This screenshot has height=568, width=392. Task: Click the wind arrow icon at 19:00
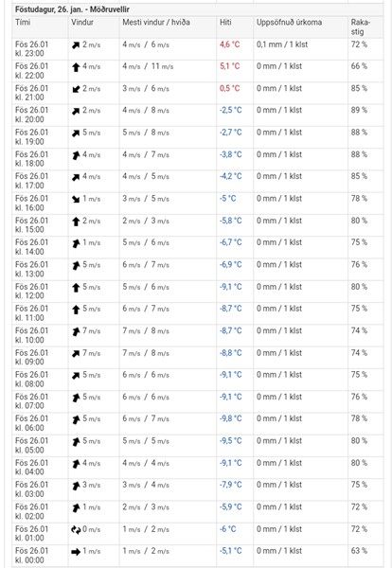click(x=76, y=133)
